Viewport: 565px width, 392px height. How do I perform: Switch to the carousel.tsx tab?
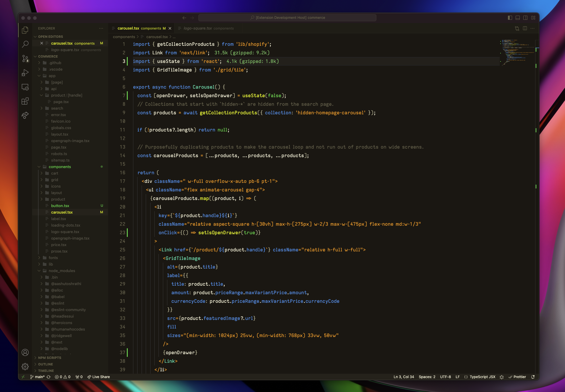pos(141,28)
